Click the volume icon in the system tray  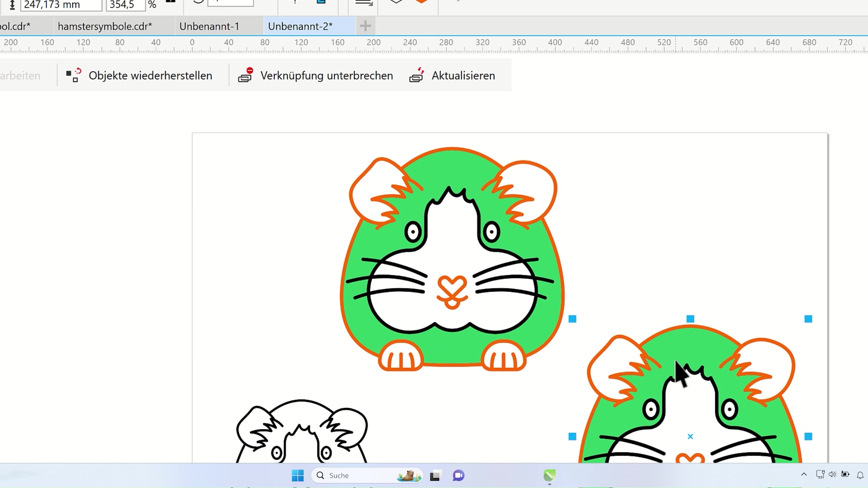tap(832, 474)
